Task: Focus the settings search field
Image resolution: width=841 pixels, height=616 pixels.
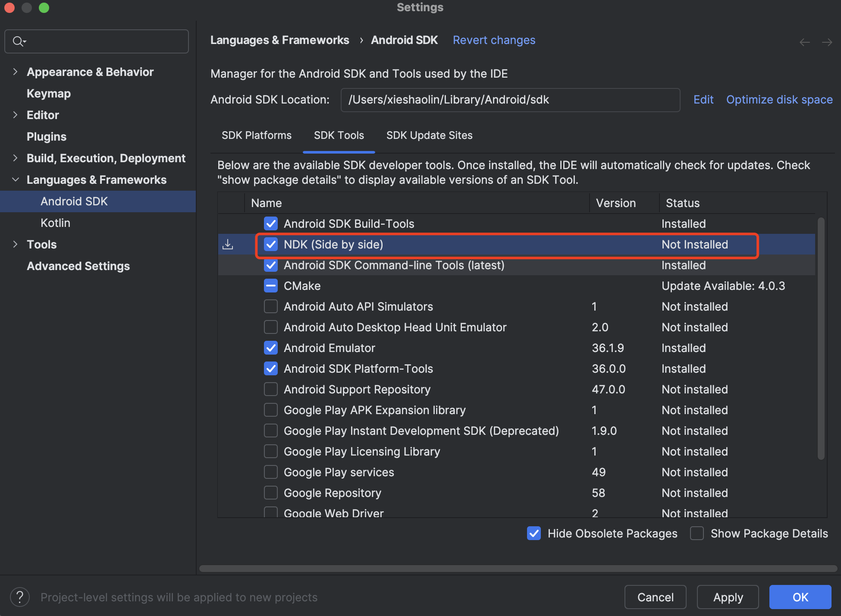Action: [x=97, y=41]
